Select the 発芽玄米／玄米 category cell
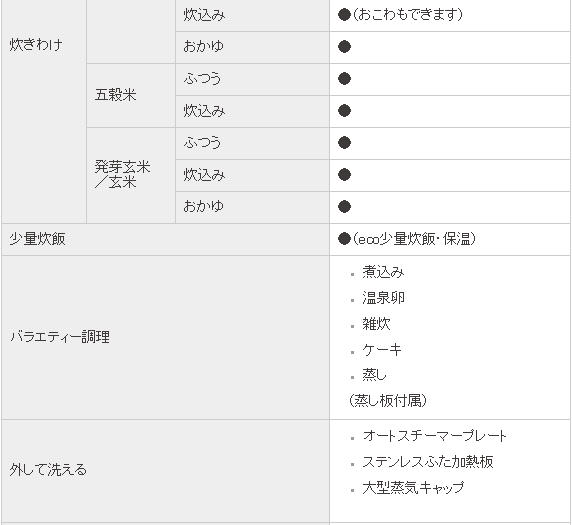The image size is (572, 525). [131, 175]
